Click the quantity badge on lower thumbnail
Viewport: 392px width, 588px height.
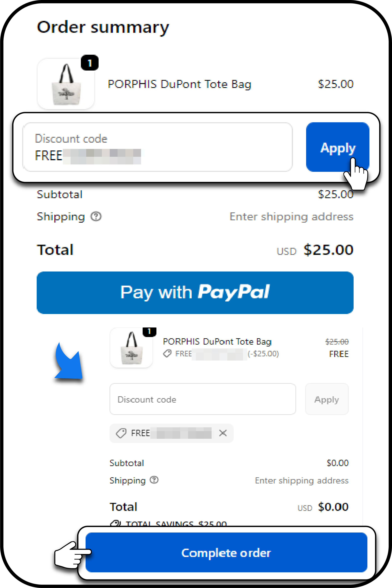click(x=149, y=332)
